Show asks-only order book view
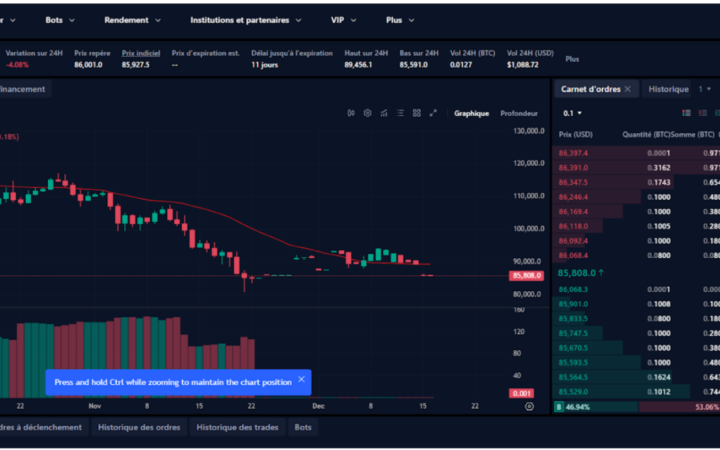This screenshot has height=450, width=720. (705, 113)
